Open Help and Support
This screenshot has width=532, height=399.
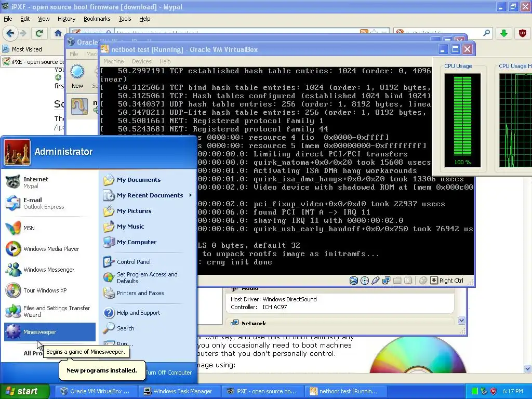tap(148, 313)
